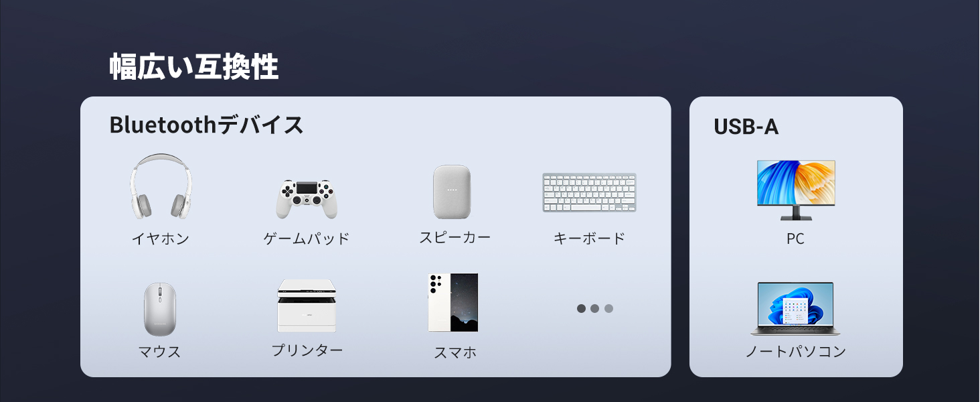The width and height of the screenshot is (980, 402).
Task: Select the desktop PC monitor image
Action: [796, 190]
